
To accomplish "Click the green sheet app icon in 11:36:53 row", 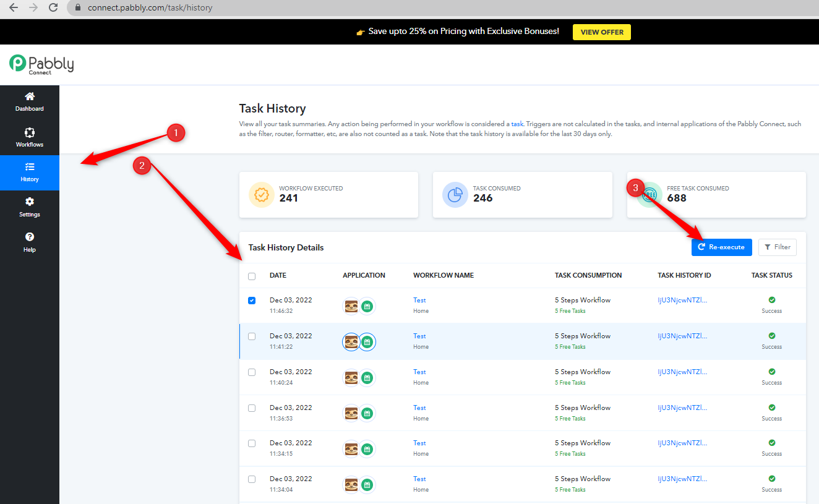I will pos(367,413).
